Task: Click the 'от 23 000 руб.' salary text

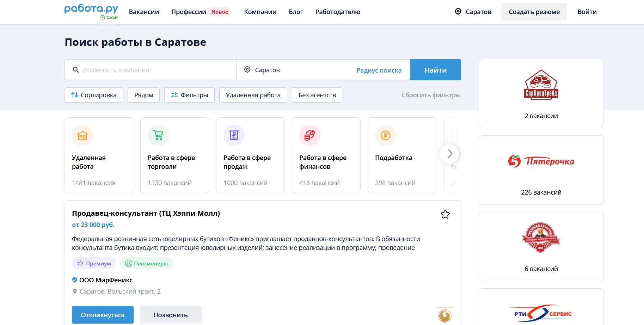Action: coord(93,225)
